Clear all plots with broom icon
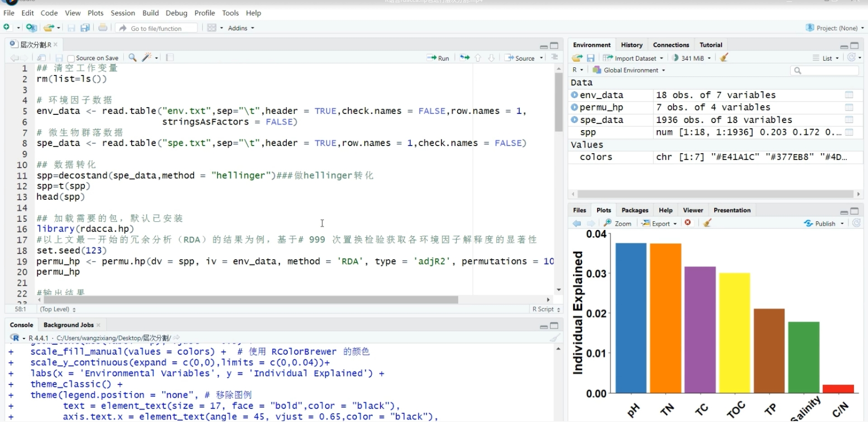This screenshot has height=422, width=868. click(x=708, y=223)
